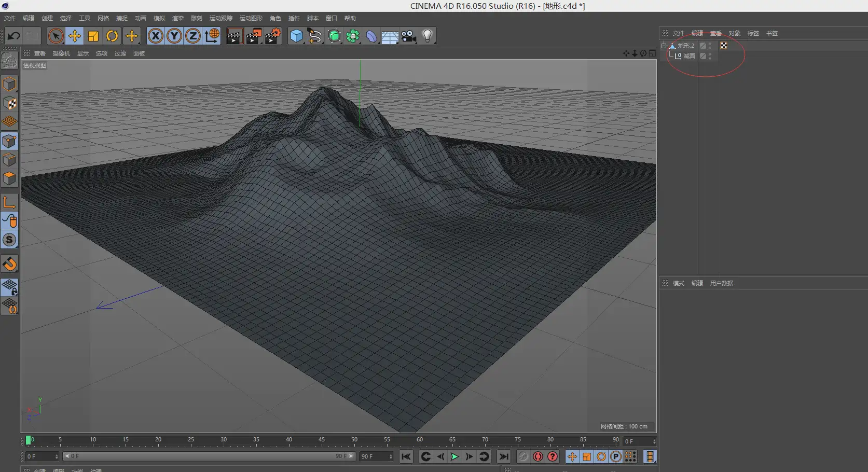The image size is (868, 472).
Task: Open the 摄像机 viewport menu
Action: 61,53
